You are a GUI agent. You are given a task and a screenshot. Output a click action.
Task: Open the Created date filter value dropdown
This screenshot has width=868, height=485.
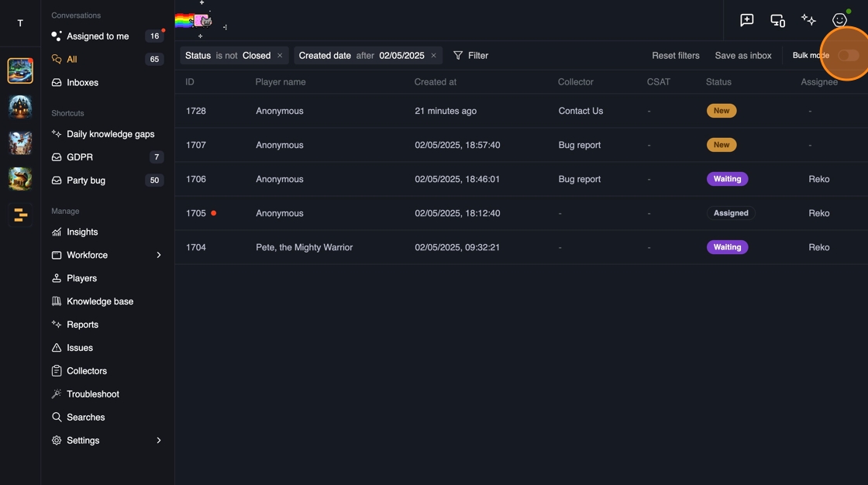point(401,56)
